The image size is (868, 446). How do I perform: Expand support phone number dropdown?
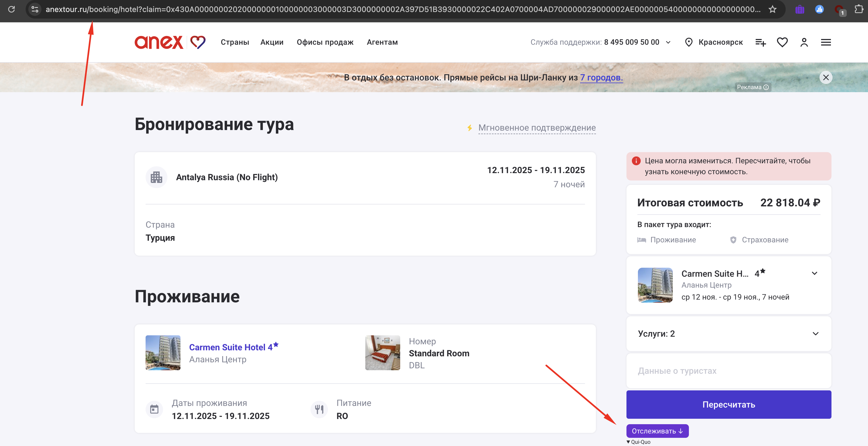coord(668,43)
